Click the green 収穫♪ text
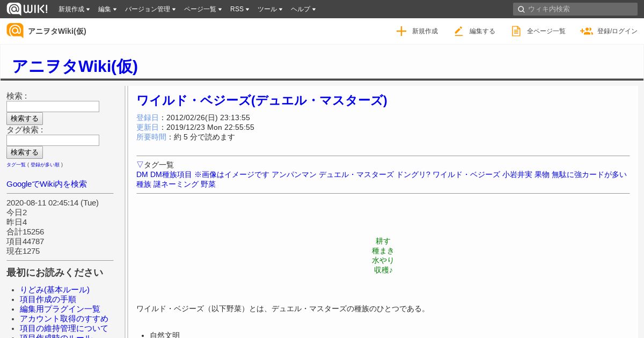The height and width of the screenshot is (338, 644). [x=383, y=270]
